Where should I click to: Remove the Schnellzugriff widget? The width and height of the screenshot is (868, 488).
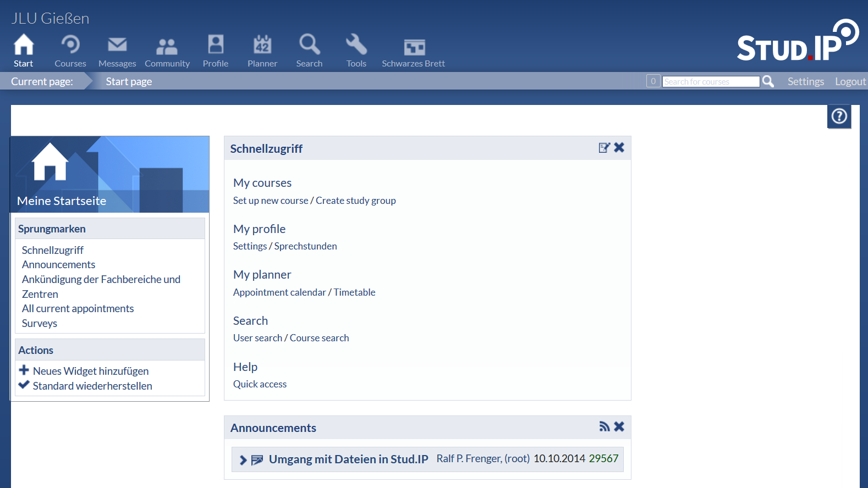(619, 148)
